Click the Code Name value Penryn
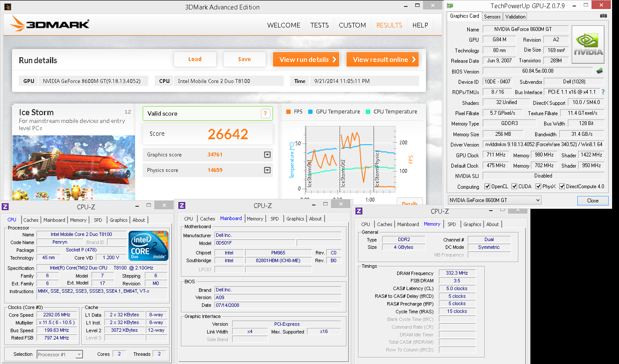The height and width of the screenshot is (364, 619). 60,242
